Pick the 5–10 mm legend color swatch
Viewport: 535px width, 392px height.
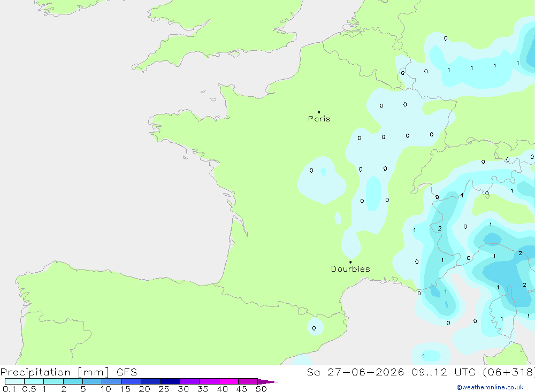[x=92, y=381]
